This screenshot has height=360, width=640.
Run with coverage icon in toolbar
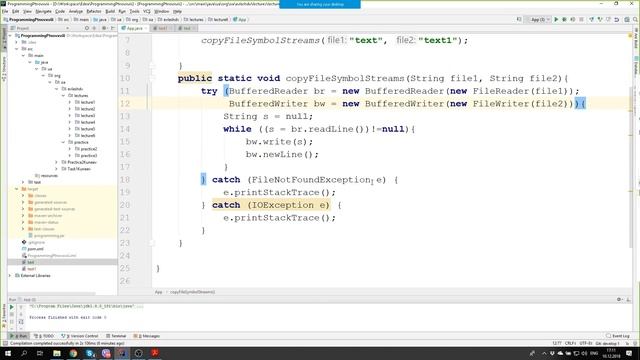[573, 19]
